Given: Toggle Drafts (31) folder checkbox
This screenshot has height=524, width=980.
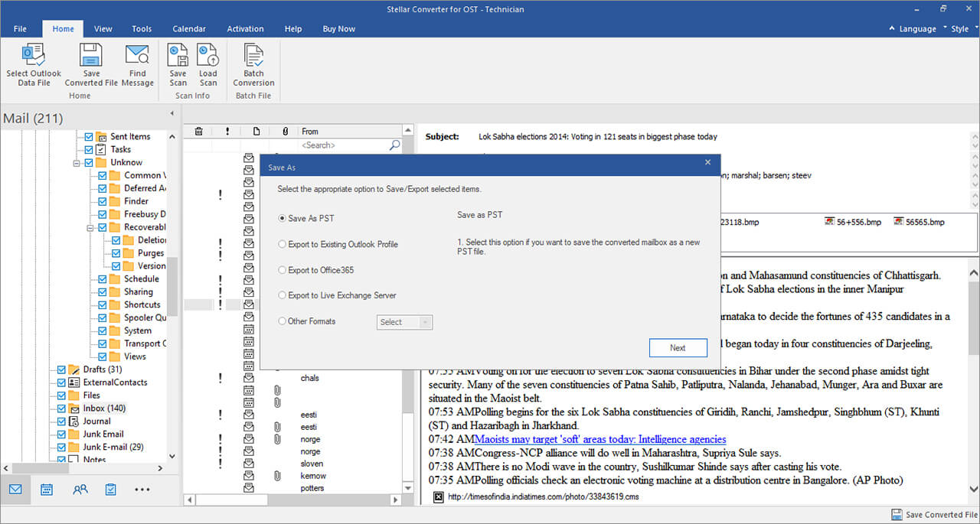Looking at the screenshot, I should point(61,369).
